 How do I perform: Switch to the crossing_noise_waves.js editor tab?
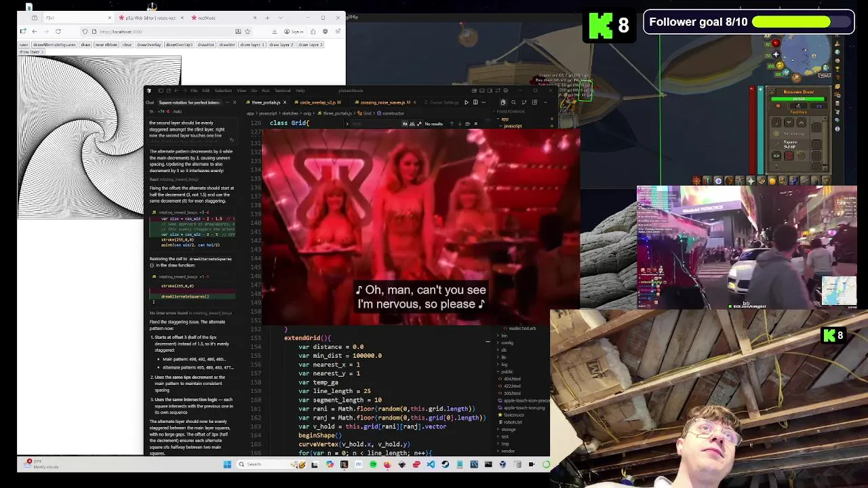pyautogui.click(x=385, y=102)
